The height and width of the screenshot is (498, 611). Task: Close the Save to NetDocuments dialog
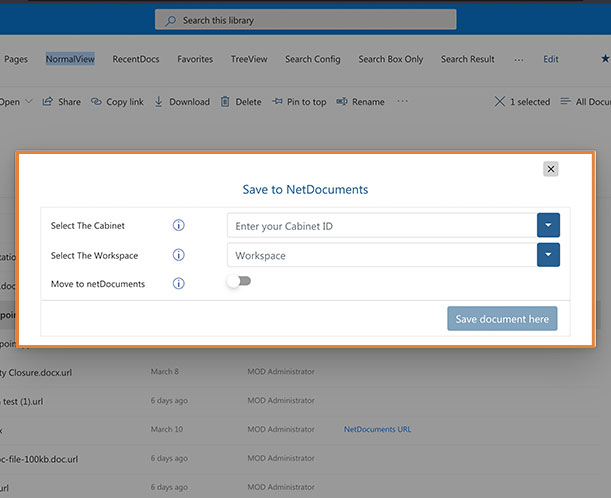point(551,169)
